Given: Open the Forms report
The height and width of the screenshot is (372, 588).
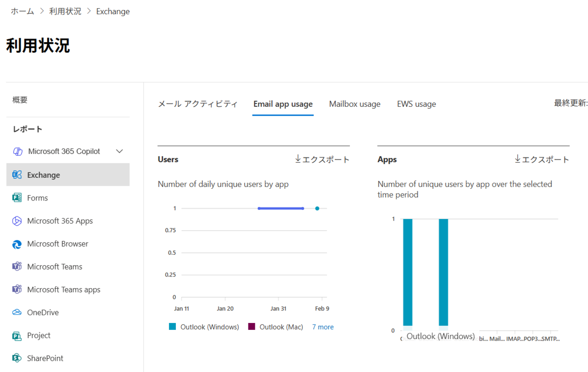Looking at the screenshot, I should click(38, 198).
